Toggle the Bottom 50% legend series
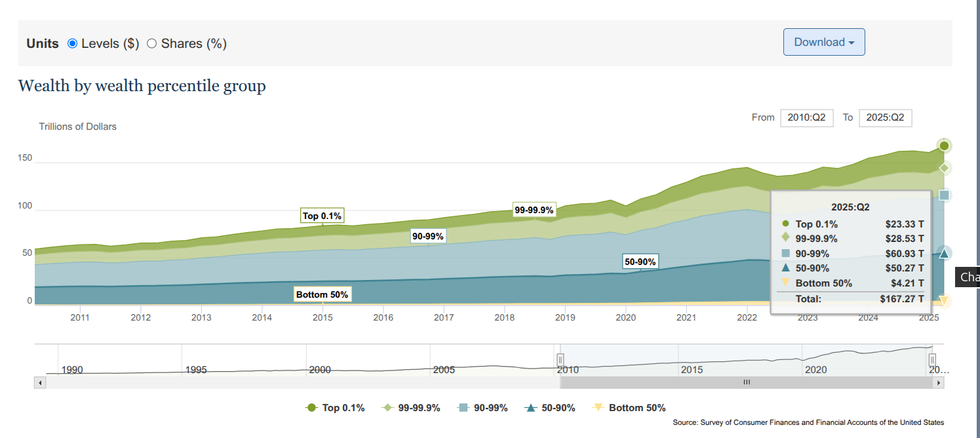Screen dimensions: 980x438 coord(629,408)
